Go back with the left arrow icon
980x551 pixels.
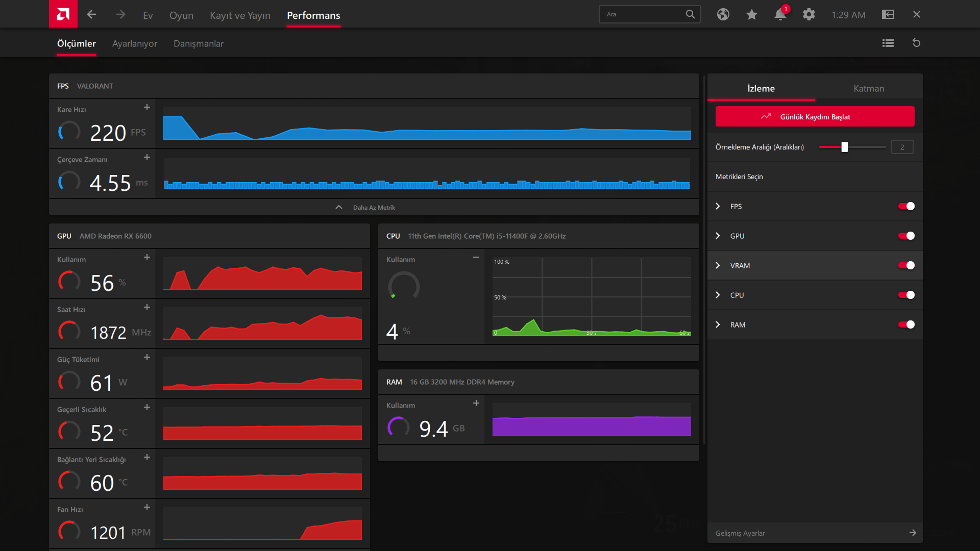click(91, 15)
